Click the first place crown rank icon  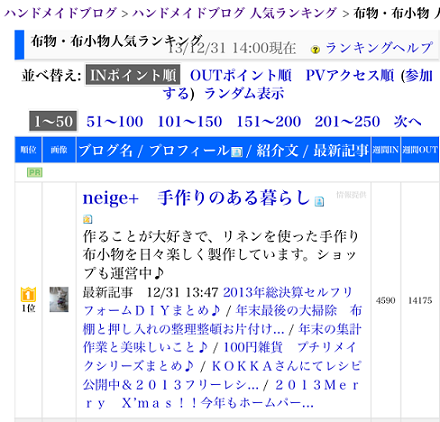[28, 294]
